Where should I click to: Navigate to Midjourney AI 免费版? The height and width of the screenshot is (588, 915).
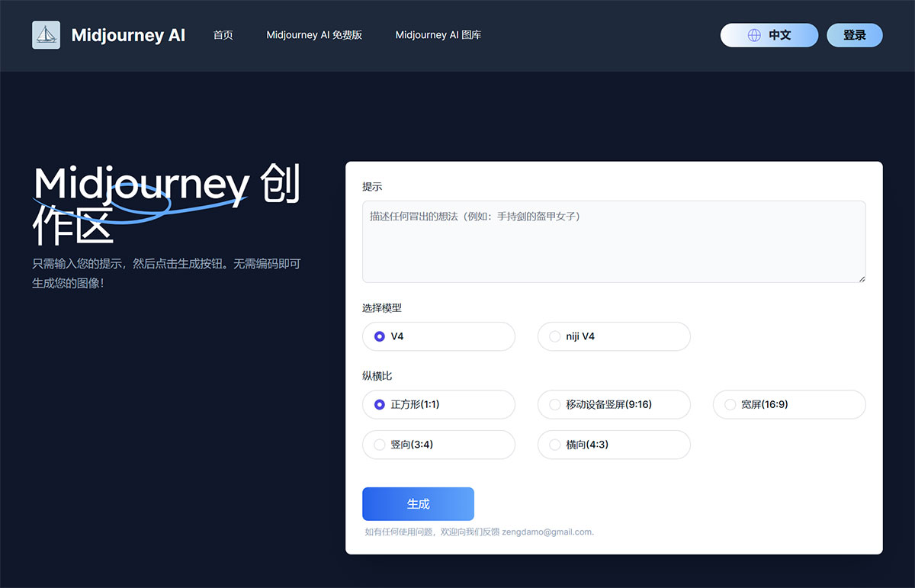click(x=314, y=35)
